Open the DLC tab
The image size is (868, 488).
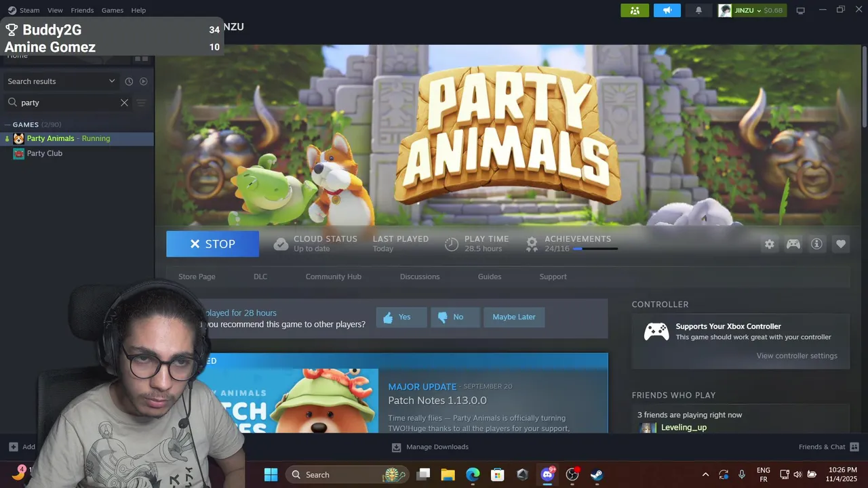point(260,277)
